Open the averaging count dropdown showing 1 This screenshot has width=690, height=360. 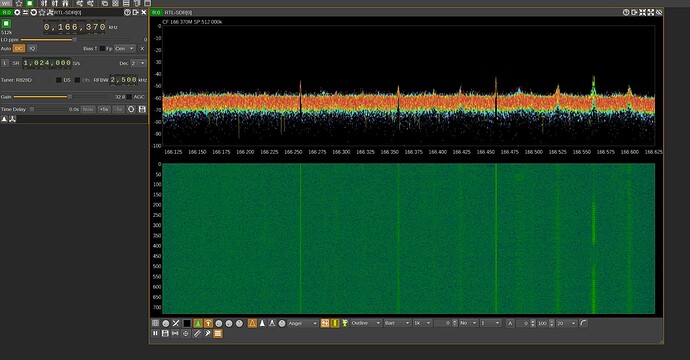coord(490,323)
